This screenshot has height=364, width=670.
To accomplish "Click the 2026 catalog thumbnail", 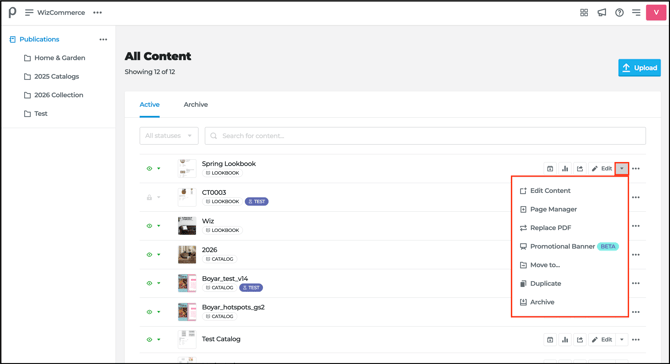I will coord(187,255).
